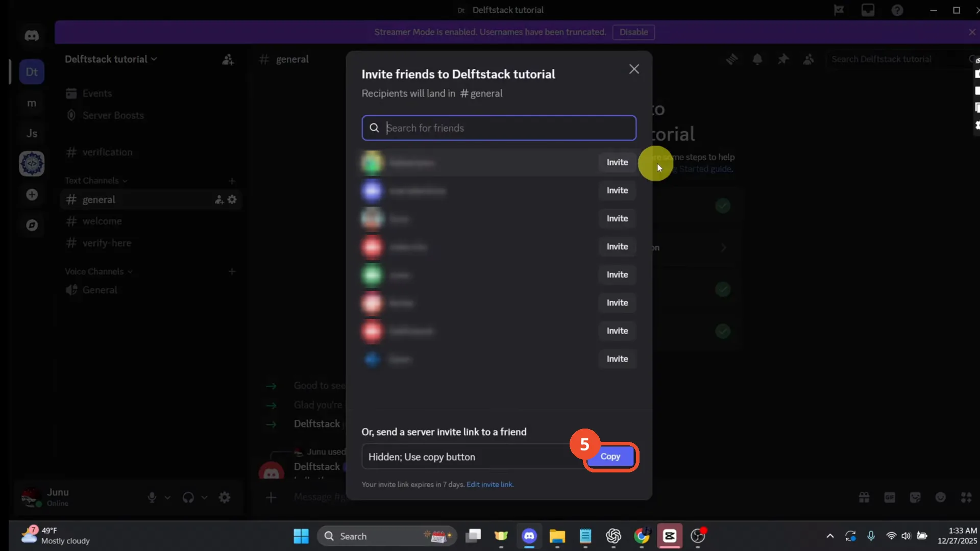Copy the server invite link
Image resolution: width=980 pixels, height=551 pixels.
(610, 457)
